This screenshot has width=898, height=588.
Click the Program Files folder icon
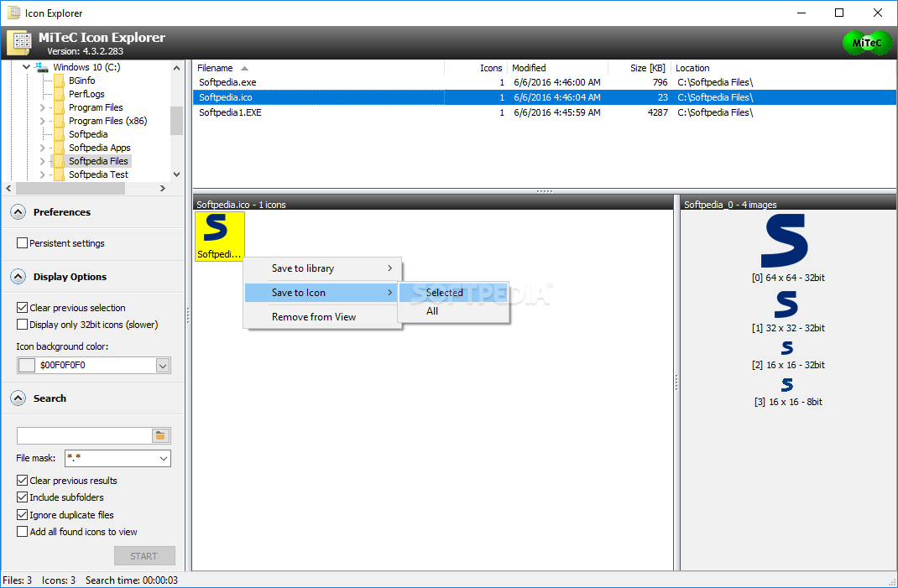pos(59,107)
